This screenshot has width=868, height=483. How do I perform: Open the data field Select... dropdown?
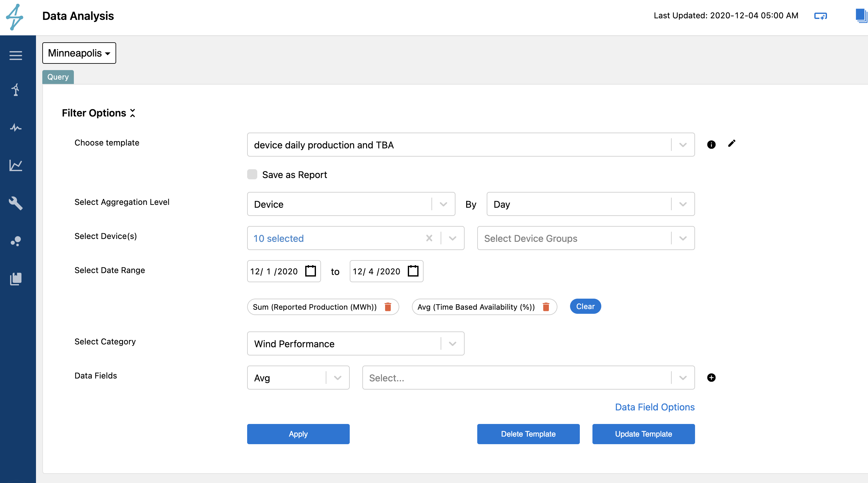click(x=528, y=378)
